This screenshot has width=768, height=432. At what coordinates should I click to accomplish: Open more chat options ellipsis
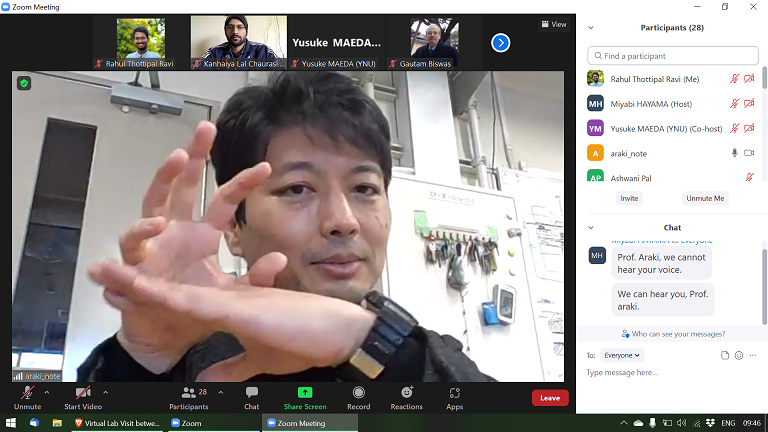754,355
